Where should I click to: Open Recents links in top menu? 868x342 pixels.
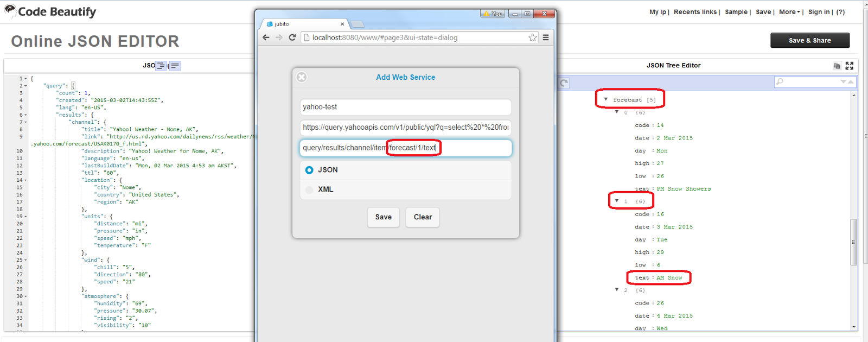tap(695, 12)
